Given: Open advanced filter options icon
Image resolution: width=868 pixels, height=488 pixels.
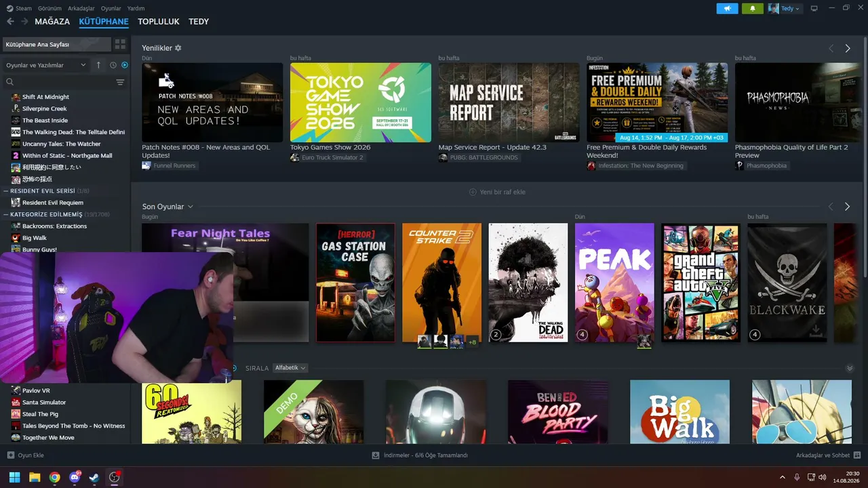Looking at the screenshot, I should tap(120, 82).
